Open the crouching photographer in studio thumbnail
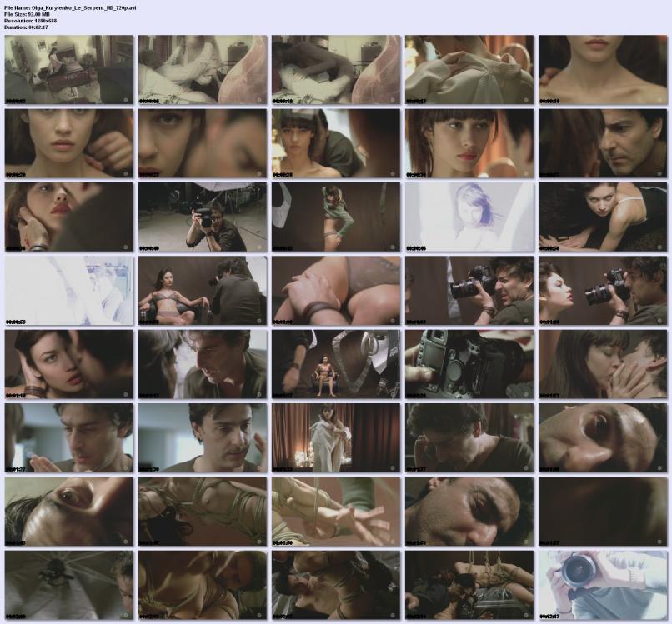 click(203, 217)
